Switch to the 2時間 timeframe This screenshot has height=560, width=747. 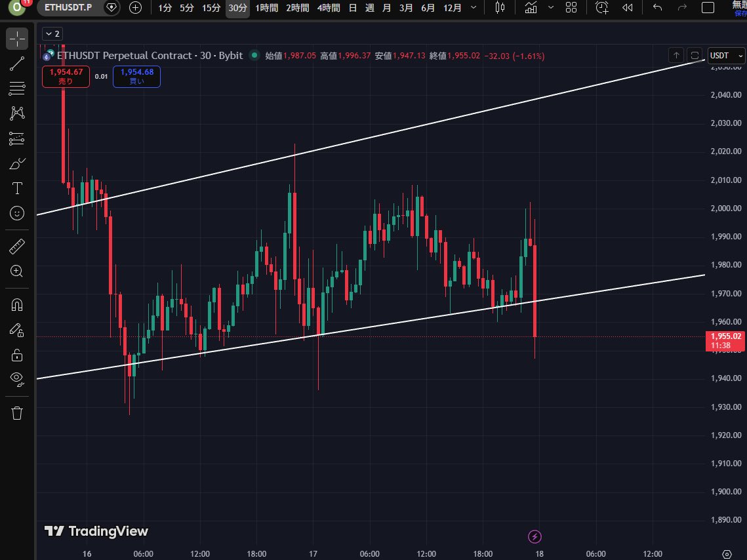coord(298,8)
